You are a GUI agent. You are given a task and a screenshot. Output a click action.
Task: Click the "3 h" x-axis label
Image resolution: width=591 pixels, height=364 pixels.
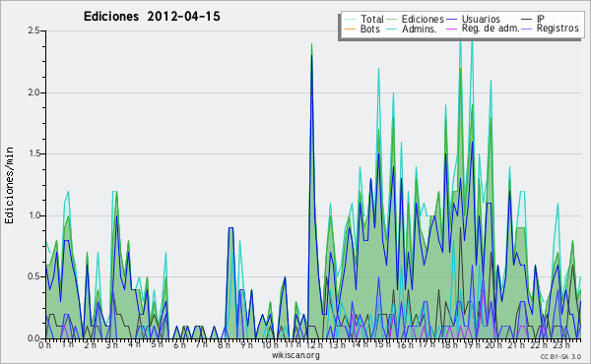pyautogui.click(x=111, y=345)
